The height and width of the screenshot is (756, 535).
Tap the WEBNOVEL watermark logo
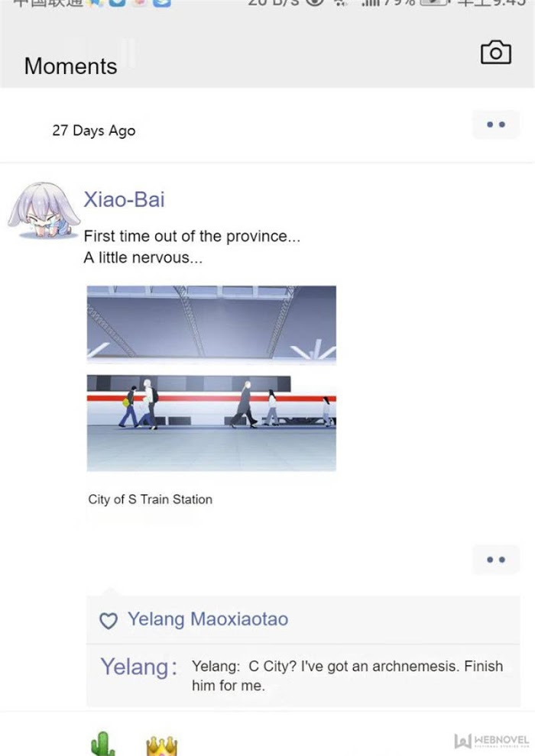point(491,740)
